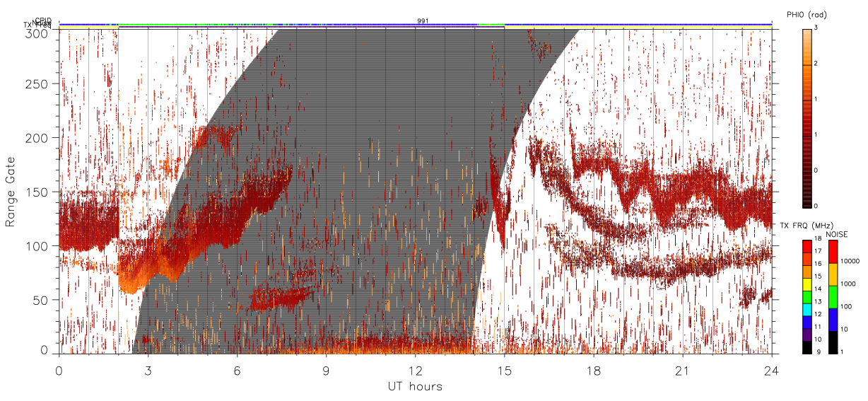This screenshot has width=868, height=401.
Task: Click the blue 11–12 MHz TX FRQ swatch
Action: pyautogui.click(x=807, y=322)
